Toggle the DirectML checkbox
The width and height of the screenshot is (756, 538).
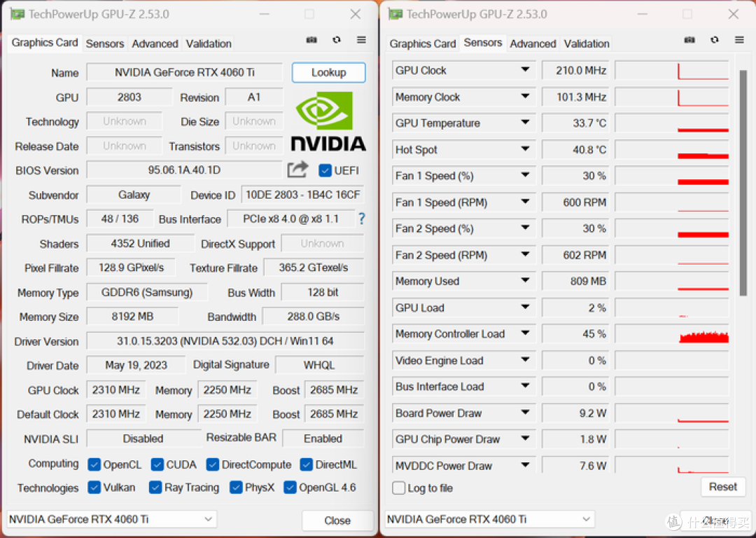[x=306, y=464]
